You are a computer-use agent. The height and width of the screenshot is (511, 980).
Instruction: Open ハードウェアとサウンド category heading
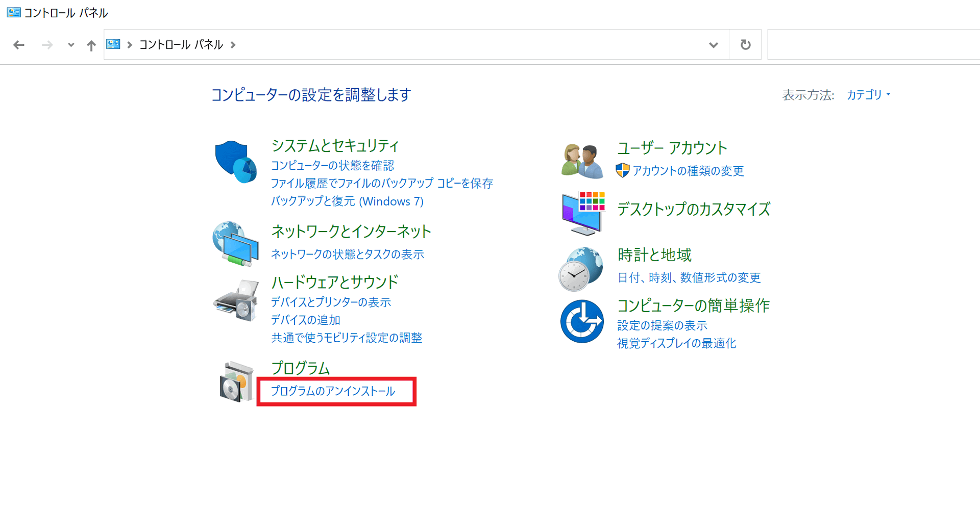[335, 282]
